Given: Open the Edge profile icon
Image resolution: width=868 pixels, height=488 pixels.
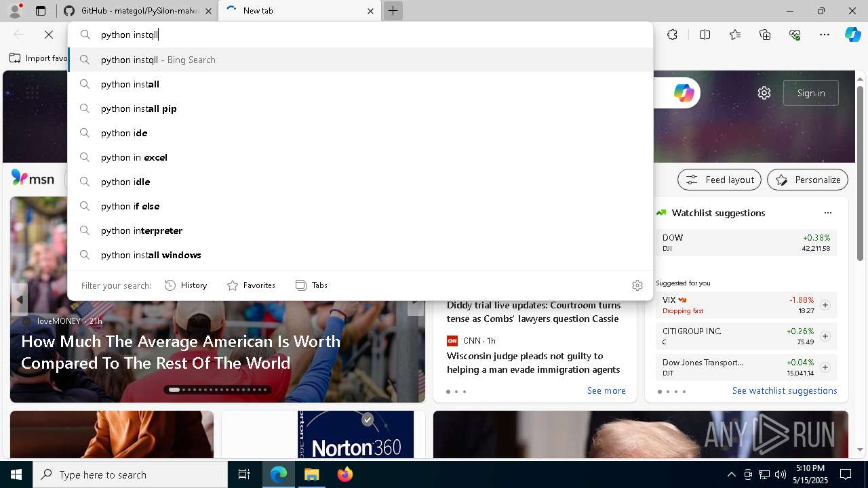Looking at the screenshot, I should pyautogui.click(x=15, y=11).
